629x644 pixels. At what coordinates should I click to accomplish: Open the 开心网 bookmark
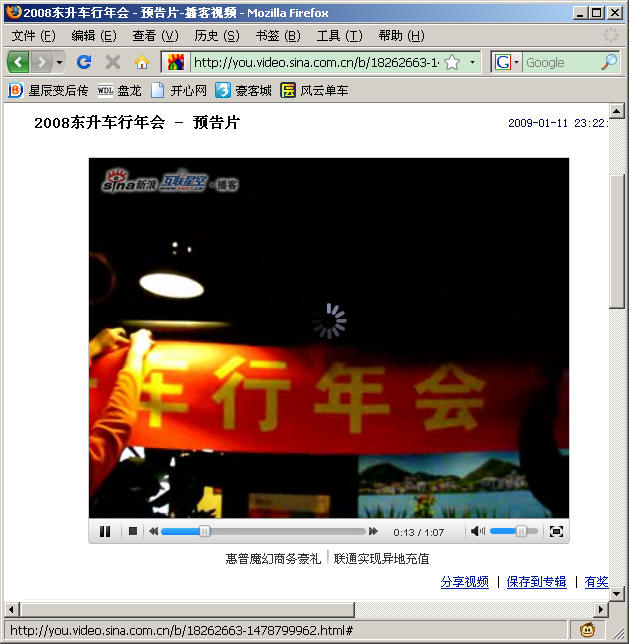(x=178, y=90)
